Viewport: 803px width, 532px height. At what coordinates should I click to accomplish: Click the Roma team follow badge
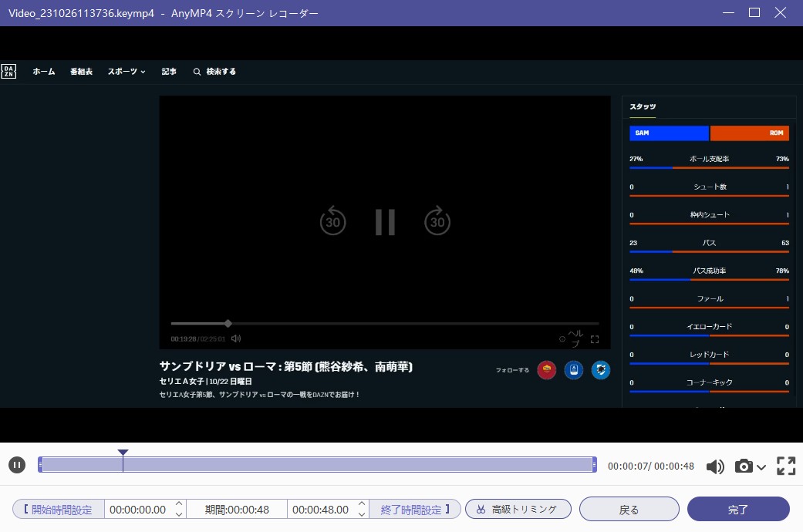pyautogui.click(x=547, y=371)
